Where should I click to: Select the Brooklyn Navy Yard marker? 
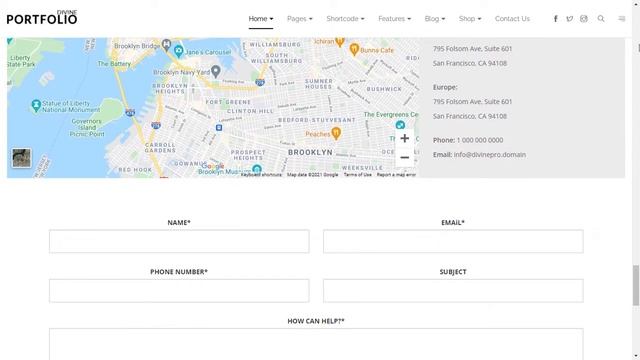point(216,71)
